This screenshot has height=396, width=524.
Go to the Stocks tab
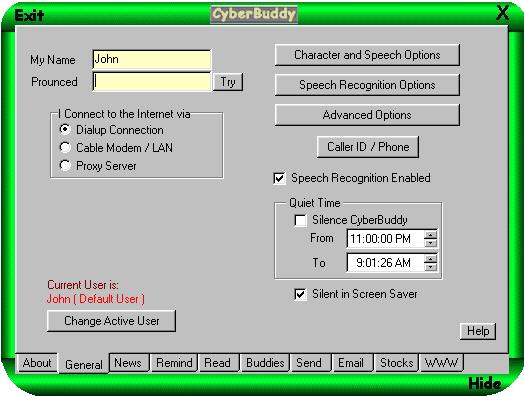pyautogui.click(x=396, y=363)
